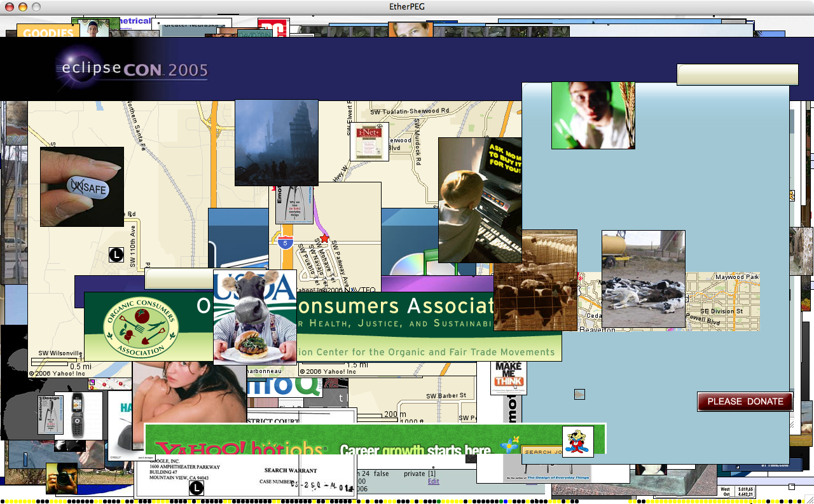This screenshot has height=504, width=814.
Task: Zoom the EtherPEG window
Action: 36,7
